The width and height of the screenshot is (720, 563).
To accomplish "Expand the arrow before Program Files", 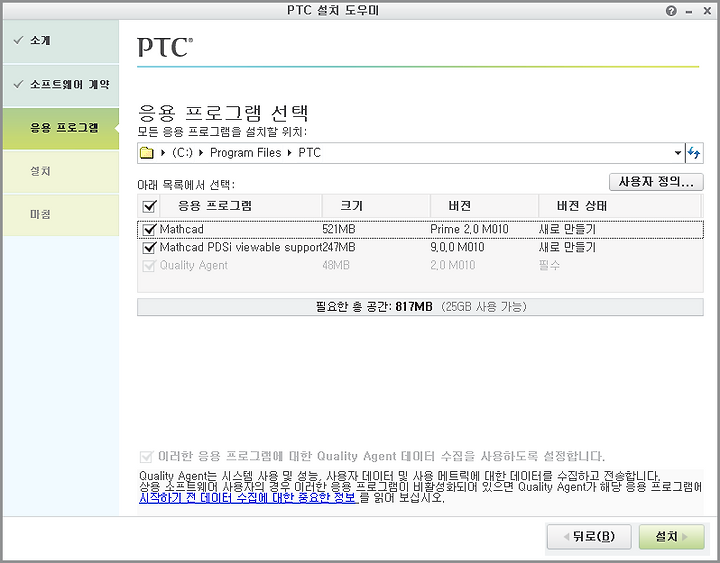I will click(201, 152).
